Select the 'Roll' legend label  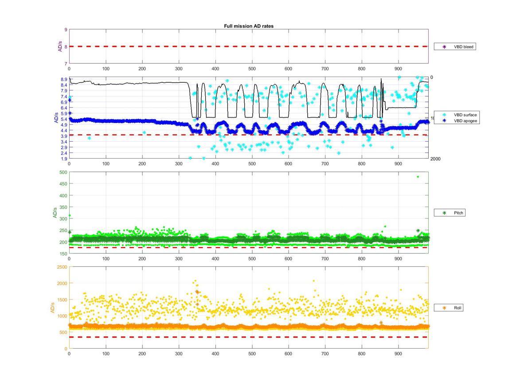click(x=458, y=307)
